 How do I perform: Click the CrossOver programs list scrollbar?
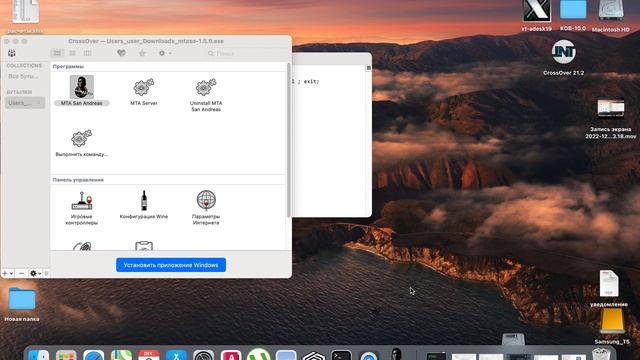[x=289, y=141]
